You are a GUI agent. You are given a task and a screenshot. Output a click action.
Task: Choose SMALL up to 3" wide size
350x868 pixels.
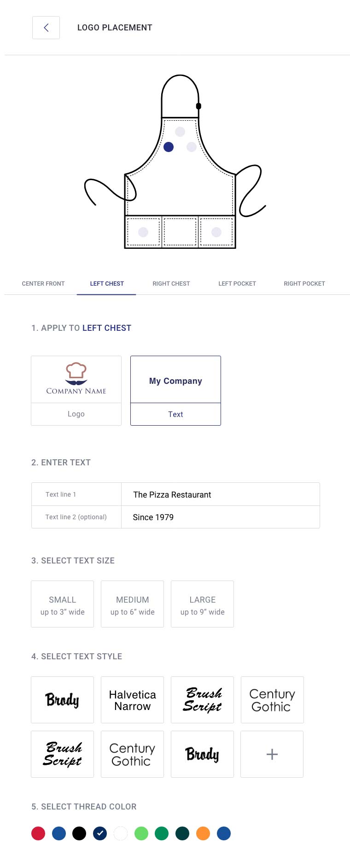tap(62, 604)
